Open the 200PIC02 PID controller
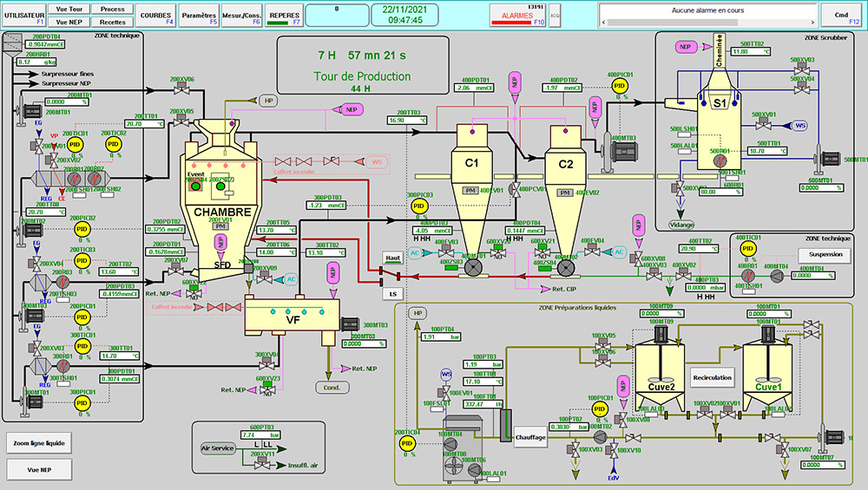This screenshot has height=490, width=868. [82, 229]
